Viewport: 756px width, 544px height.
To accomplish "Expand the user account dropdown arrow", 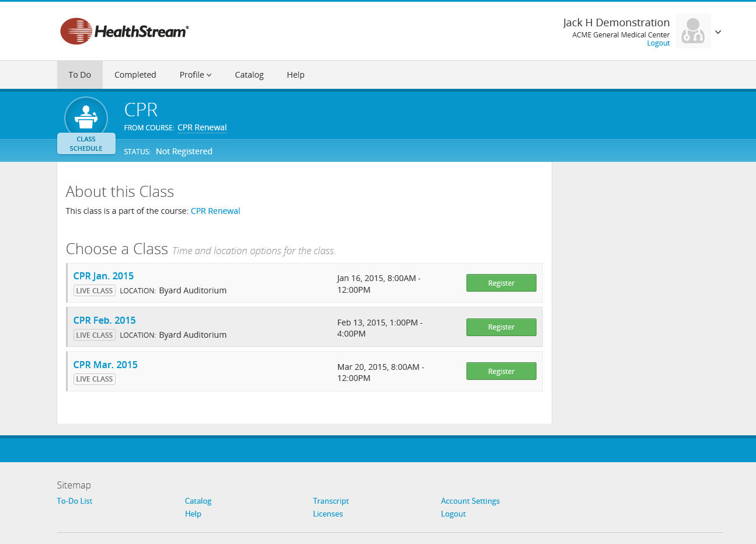I will (718, 32).
